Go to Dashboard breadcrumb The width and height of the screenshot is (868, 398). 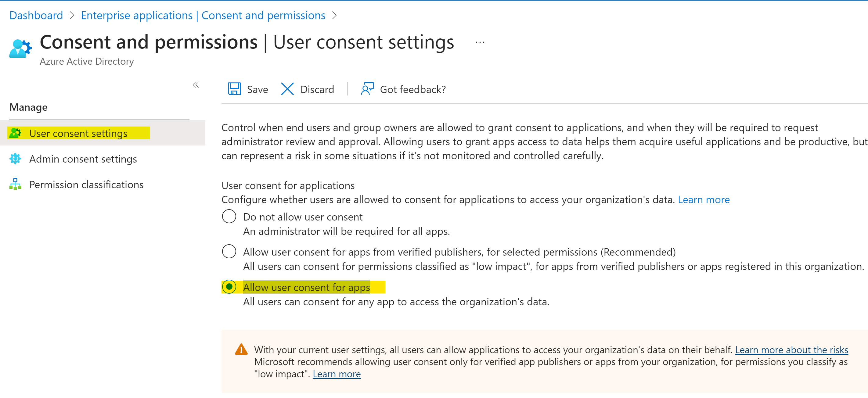(x=36, y=16)
